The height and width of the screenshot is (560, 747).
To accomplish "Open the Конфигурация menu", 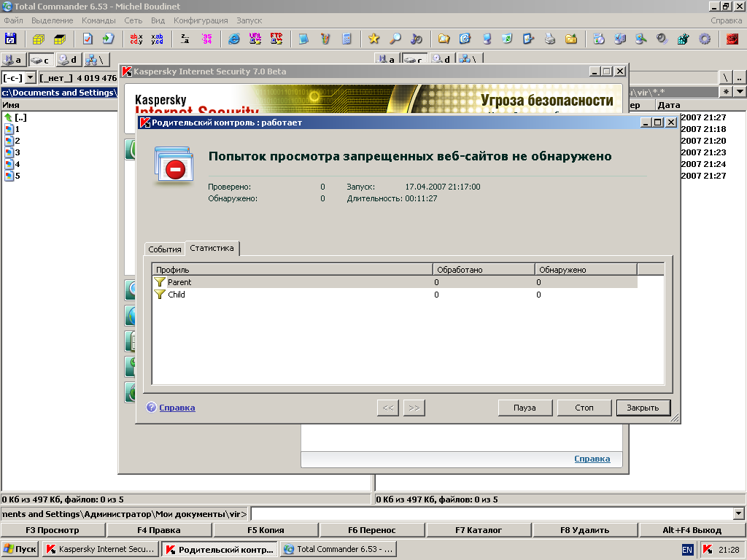I will click(201, 20).
